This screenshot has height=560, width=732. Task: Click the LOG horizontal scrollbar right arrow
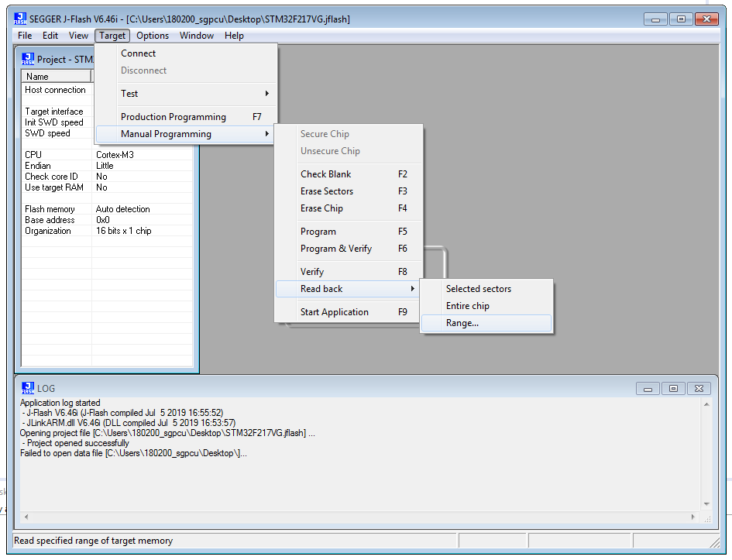coord(693,517)
